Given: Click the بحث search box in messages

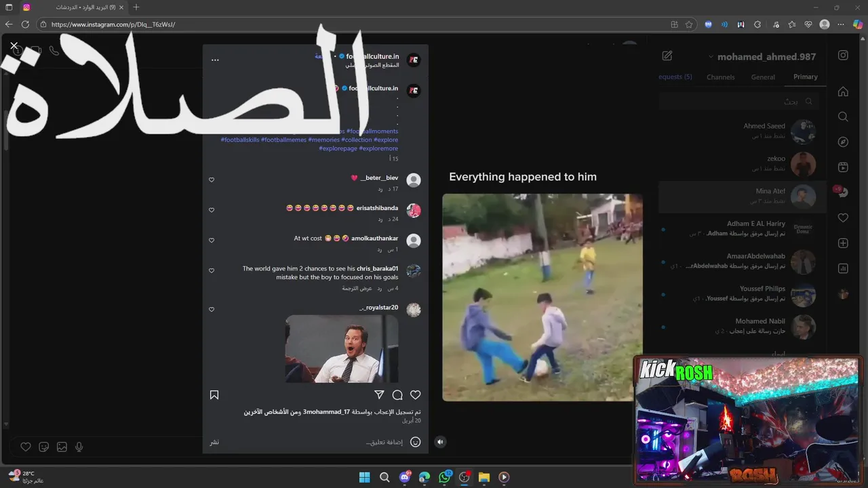Looking at the screenshot, I should [739, 101].
